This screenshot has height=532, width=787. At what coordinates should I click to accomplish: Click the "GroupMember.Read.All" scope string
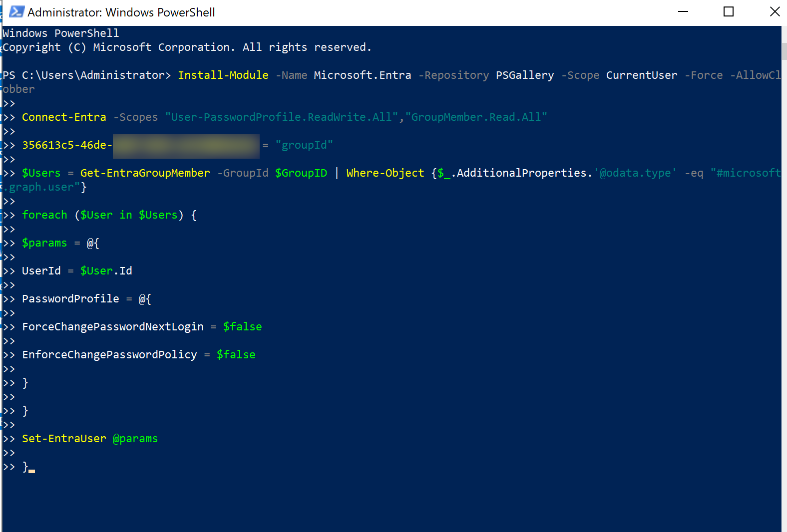tap(476, 117)
